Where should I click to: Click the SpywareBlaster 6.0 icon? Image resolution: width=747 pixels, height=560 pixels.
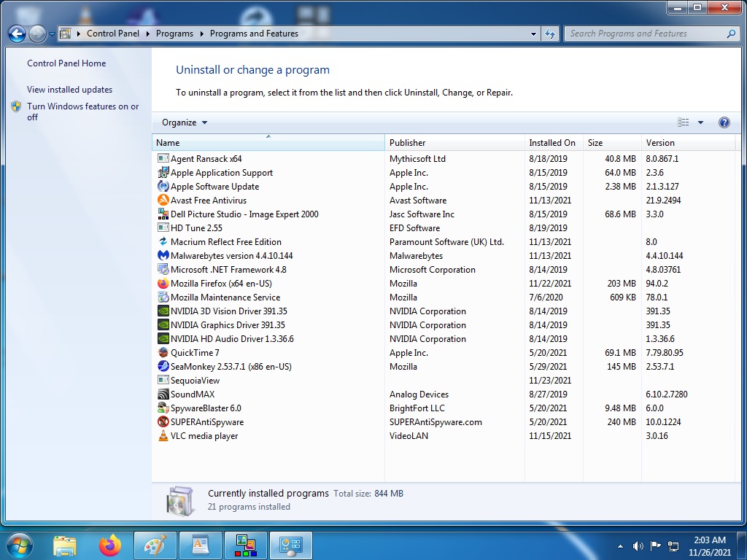163,408
